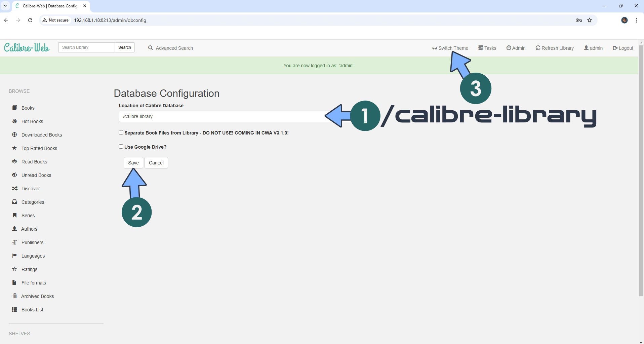
Task: Open the saved passwords key icon
Action: click(x=578, y=20)
